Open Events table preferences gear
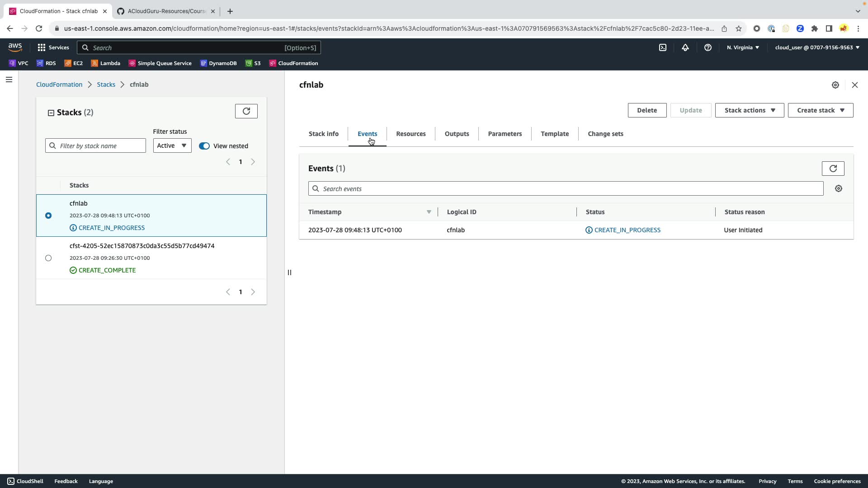 tap(838, 189)
